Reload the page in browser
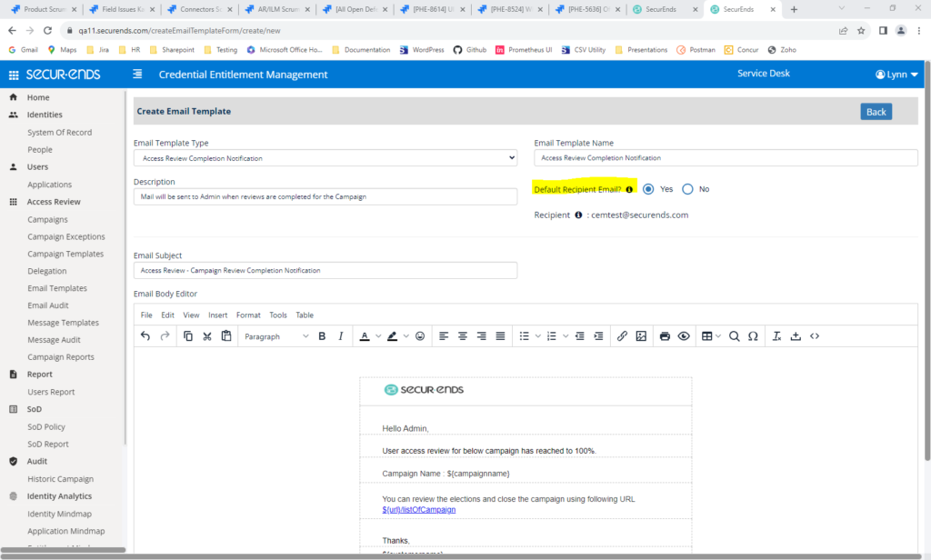Image resolution: width=931 pixels, height=560 pixels. 47,30
